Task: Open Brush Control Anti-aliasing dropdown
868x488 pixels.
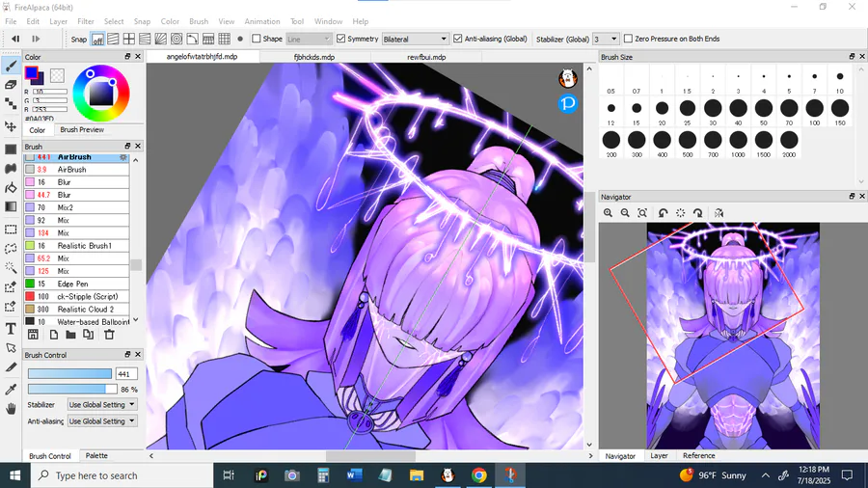Action: pyautogui.click(x=102, y=421)
